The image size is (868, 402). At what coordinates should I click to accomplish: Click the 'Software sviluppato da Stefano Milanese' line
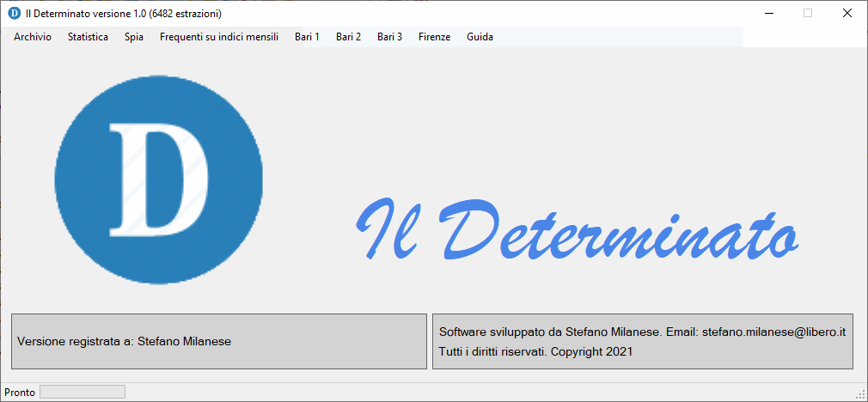coord(643,332)
